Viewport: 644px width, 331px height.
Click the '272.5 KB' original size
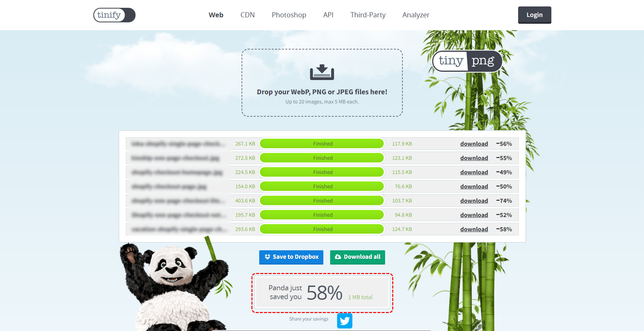pyautogui.click(x=245, y=158)
